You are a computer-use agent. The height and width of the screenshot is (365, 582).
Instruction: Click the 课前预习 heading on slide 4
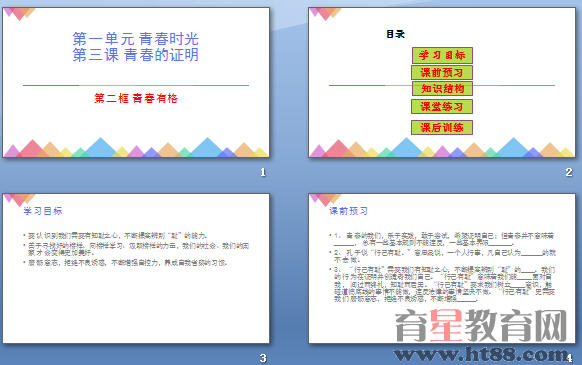[x=349, y=211]
